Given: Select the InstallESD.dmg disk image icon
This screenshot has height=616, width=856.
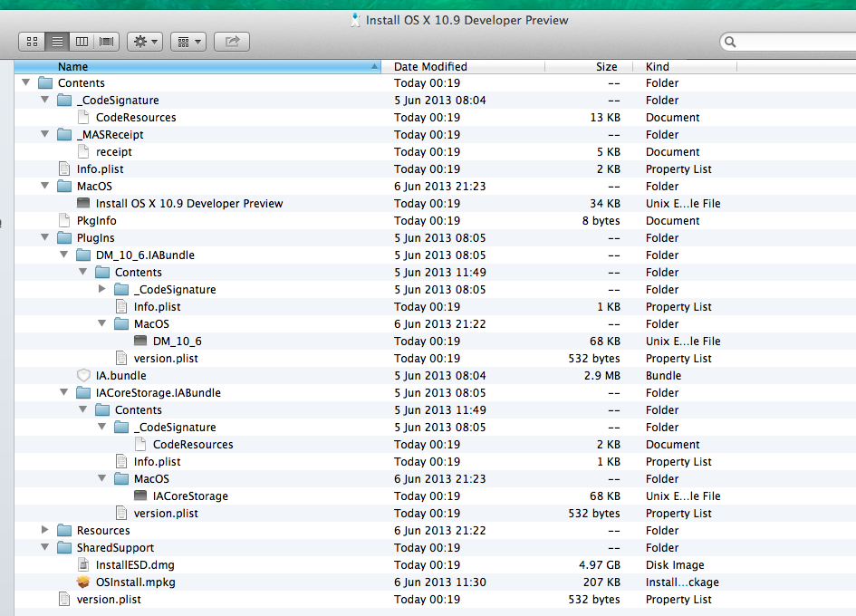Looking at the screenshot, I should pos(83,564).
